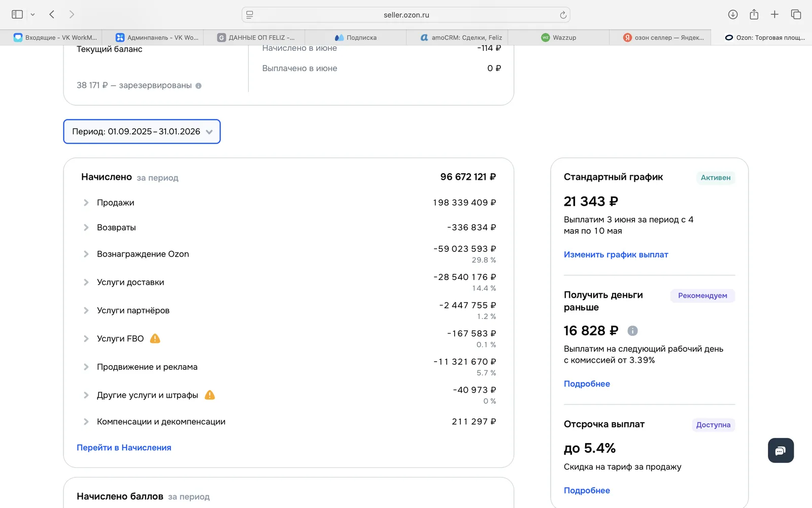
Task: Click the warning icon next to Услуги FBO
Action: coord(155,338)
